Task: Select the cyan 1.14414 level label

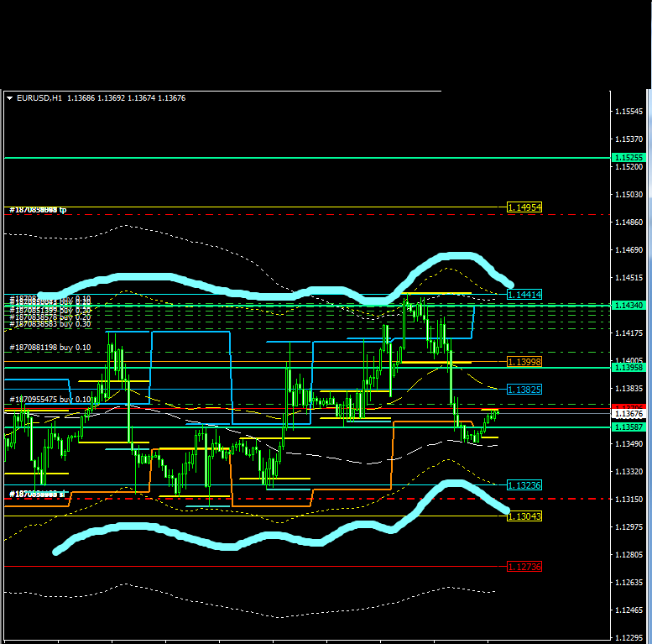Action: [524, 295]
